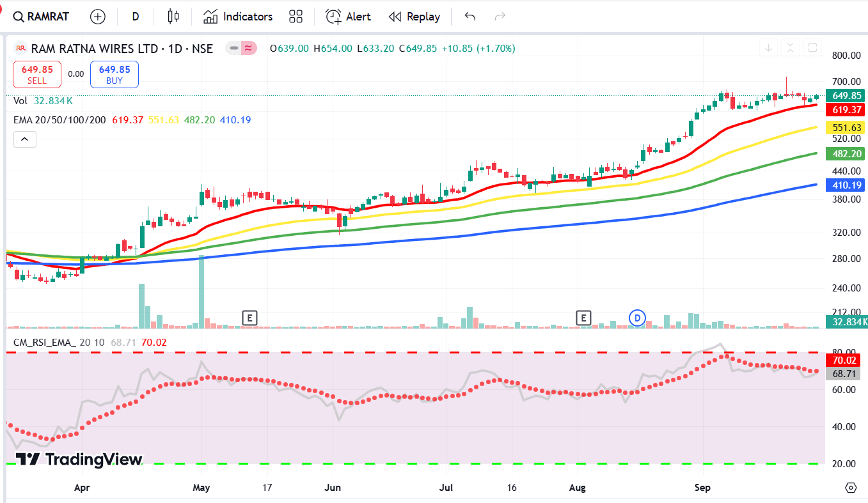Redo the chart action
868x503 pixels.
coord(500,17)
